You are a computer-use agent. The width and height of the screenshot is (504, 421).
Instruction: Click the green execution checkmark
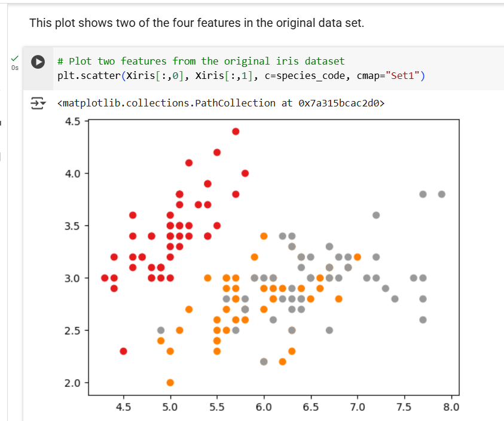(x=14, y=58)
